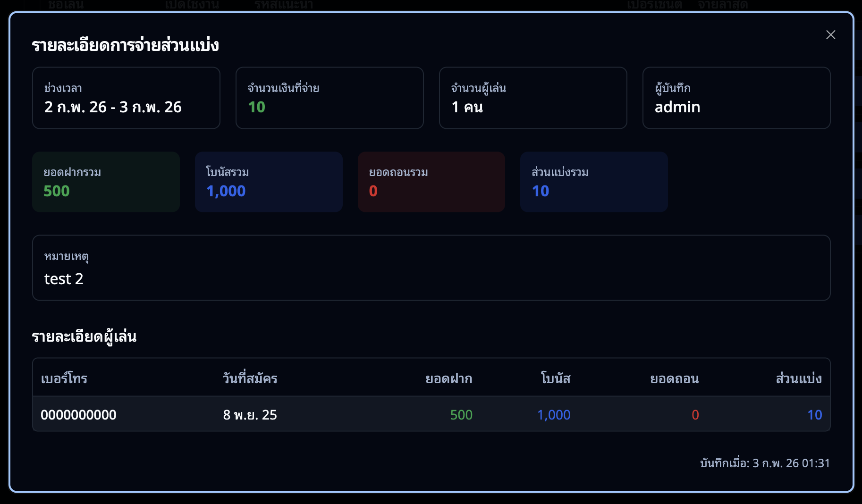Select the ยอดฝาก column header
Viewport: 862px width, 504px height.
[x=448, y=378]
